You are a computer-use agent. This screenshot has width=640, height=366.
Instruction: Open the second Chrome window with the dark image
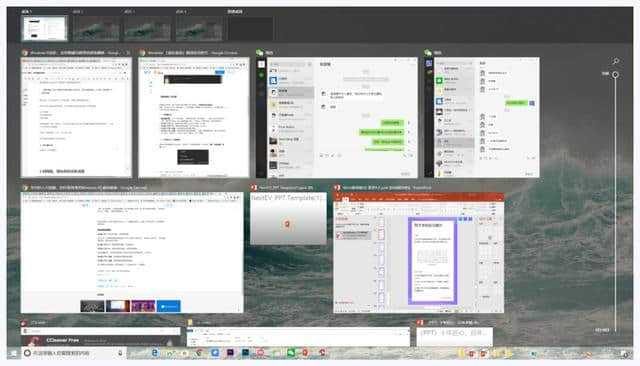coord(194,117)
